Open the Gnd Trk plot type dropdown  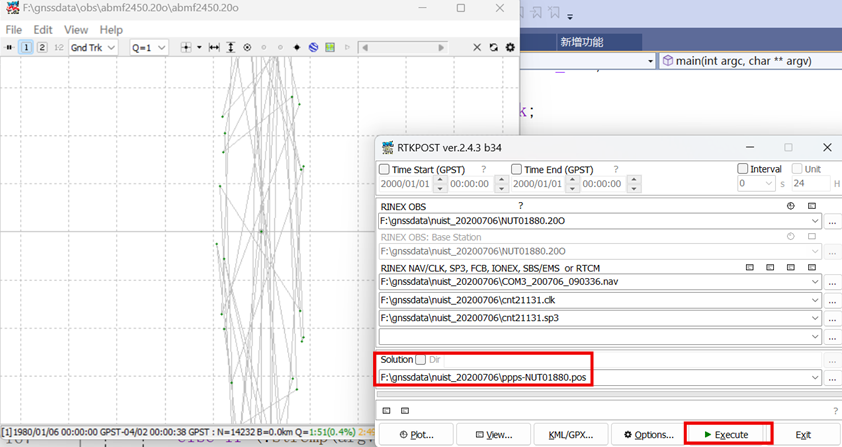(93, 47)
